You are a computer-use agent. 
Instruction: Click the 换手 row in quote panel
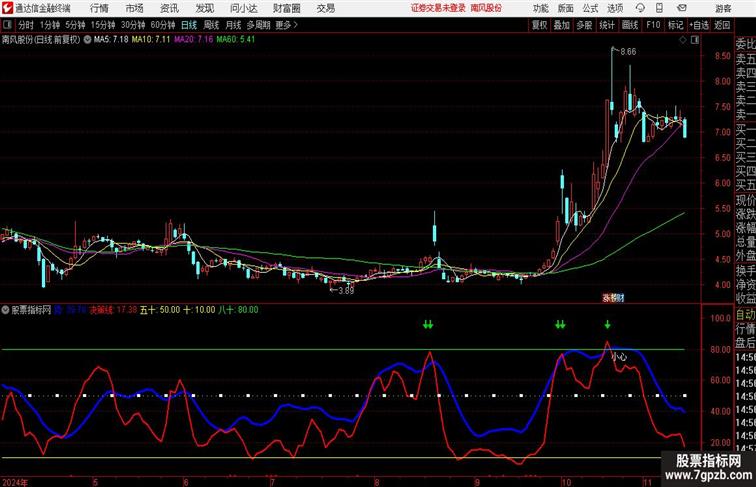tap(745, 271)
